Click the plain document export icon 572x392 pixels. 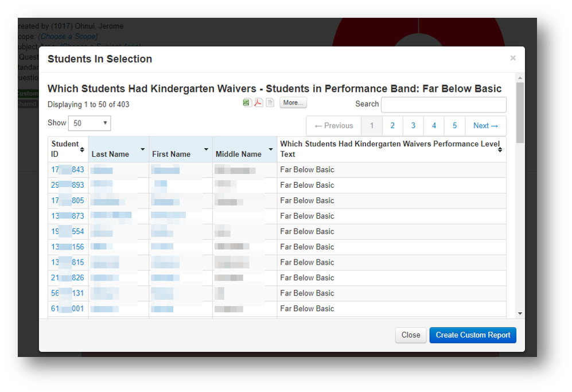[x=270, y=103]
